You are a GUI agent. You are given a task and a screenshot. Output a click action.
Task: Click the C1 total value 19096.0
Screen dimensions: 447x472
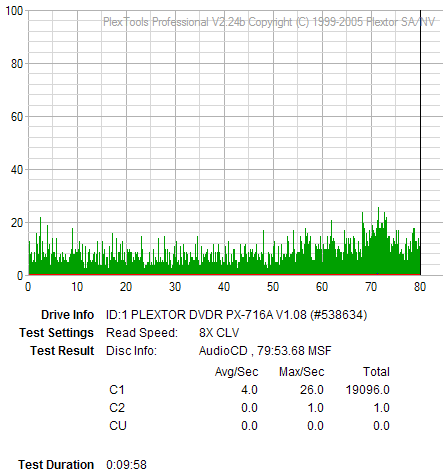(367, 390)
